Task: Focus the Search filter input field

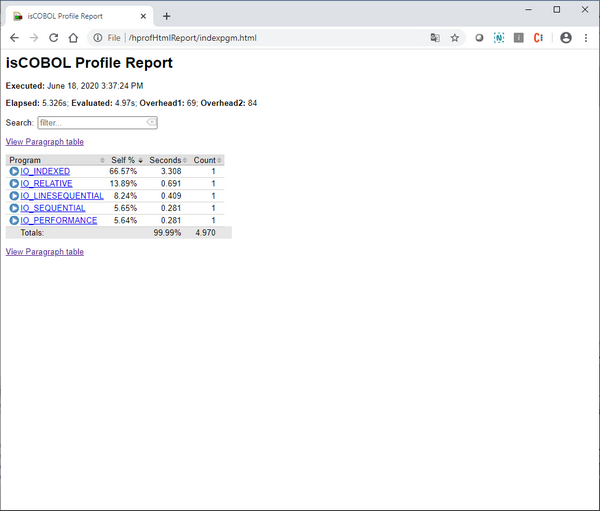Action: [97, 122]
